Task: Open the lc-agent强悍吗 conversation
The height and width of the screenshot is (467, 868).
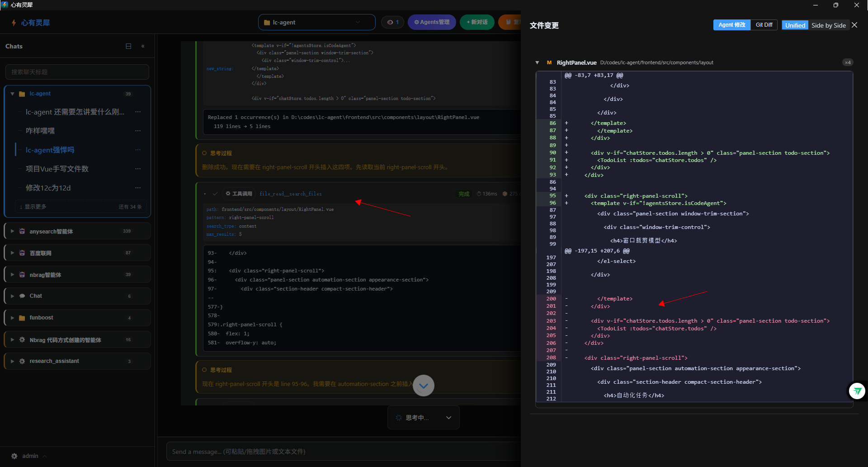Action: 50,150
